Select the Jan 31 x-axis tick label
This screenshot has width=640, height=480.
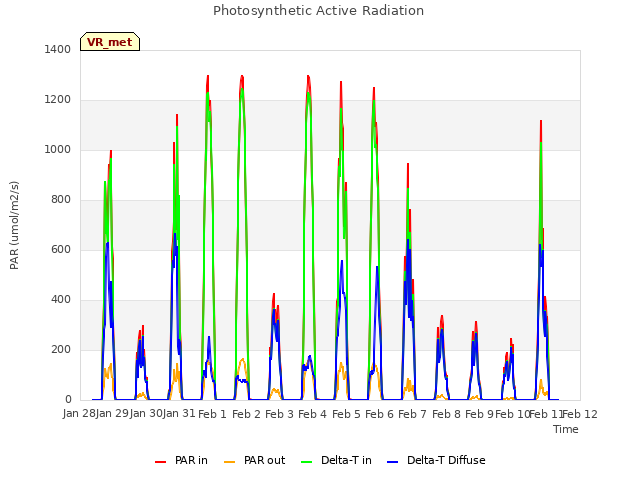pos(179,414)
